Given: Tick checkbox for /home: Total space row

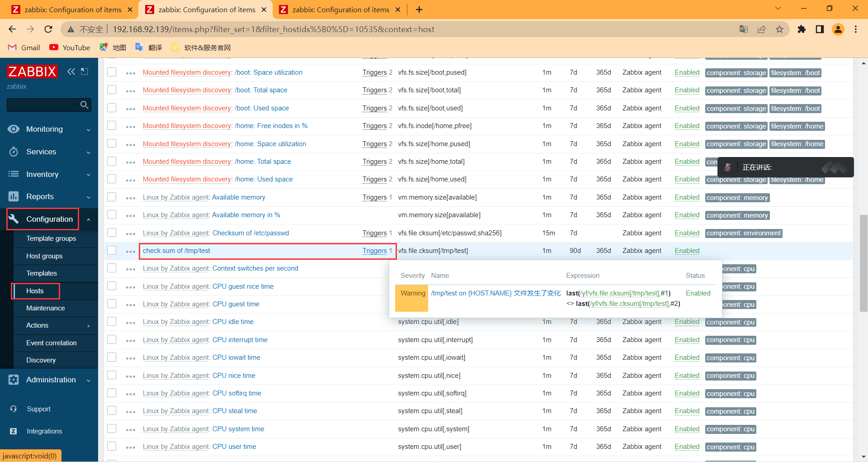Looking at the screenshot, I should [x=112, y=161].
